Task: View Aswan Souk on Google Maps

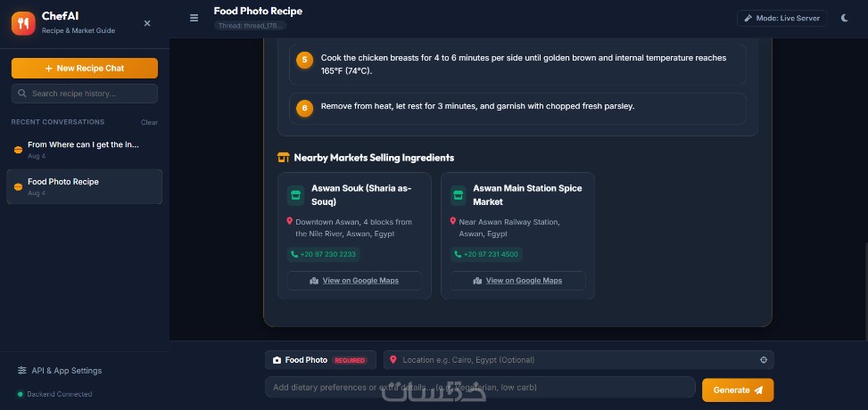Action: pyautogui.click(x=354, y=281)
